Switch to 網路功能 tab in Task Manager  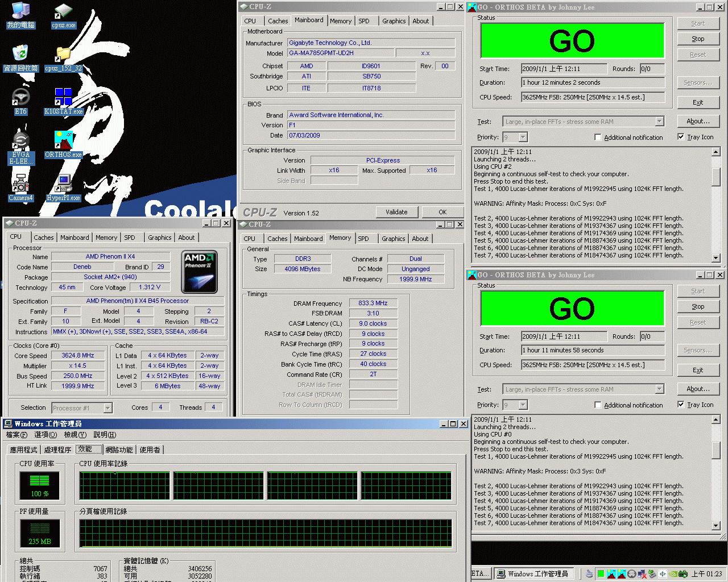119,450
